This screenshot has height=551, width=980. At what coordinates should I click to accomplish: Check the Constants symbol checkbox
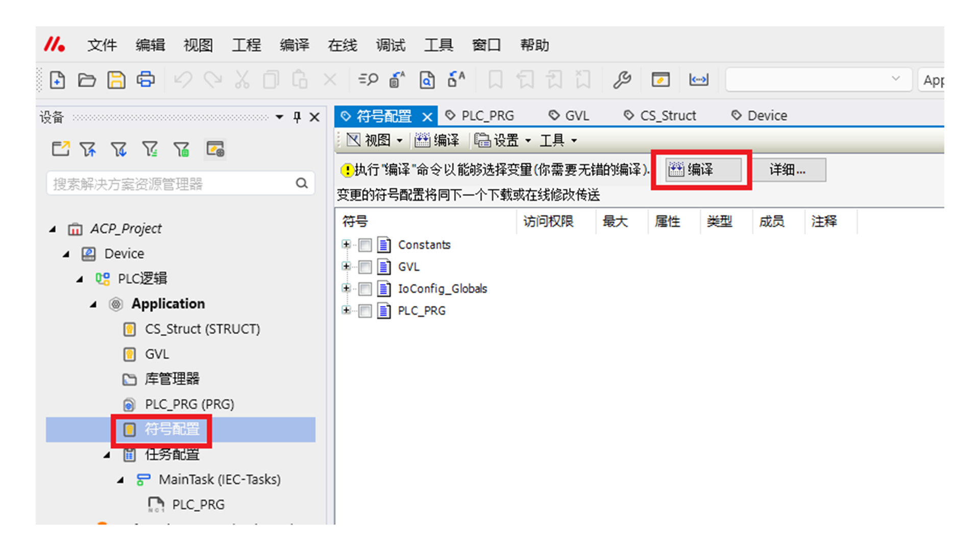365,245
